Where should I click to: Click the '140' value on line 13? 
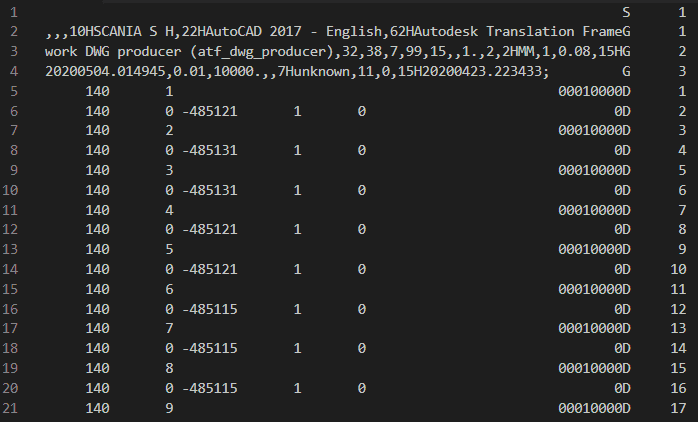coord(97,249)
